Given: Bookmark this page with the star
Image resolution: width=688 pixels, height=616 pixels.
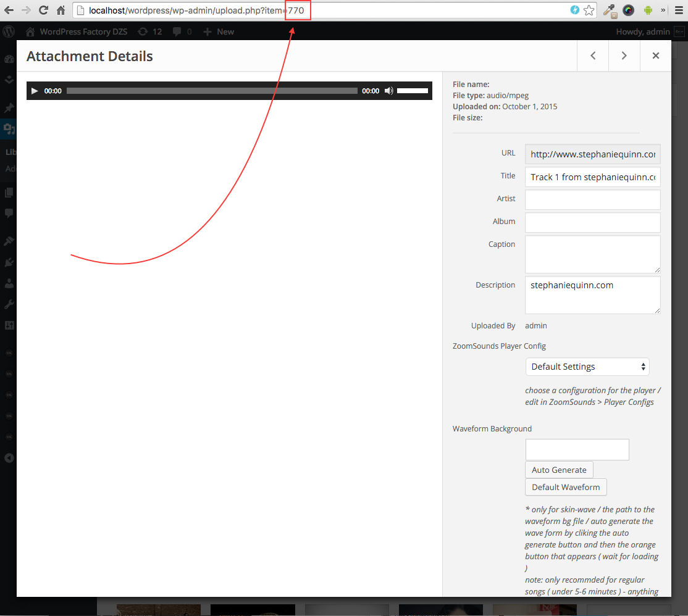Looking at the screenshot, I should tap(589, 10).
